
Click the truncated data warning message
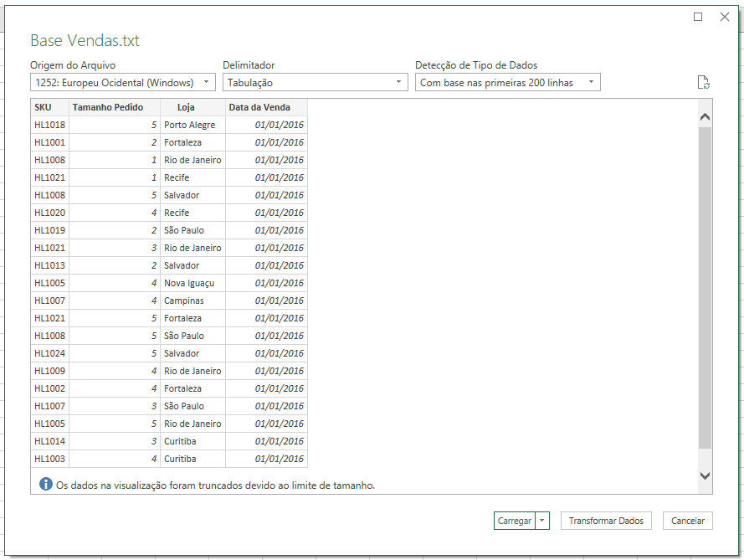click(215, 485)
